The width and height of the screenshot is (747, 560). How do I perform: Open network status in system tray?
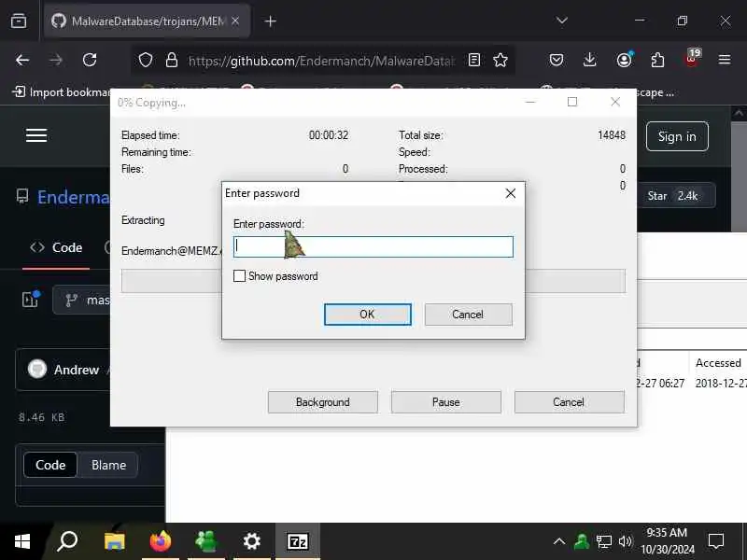click(603, 541)
